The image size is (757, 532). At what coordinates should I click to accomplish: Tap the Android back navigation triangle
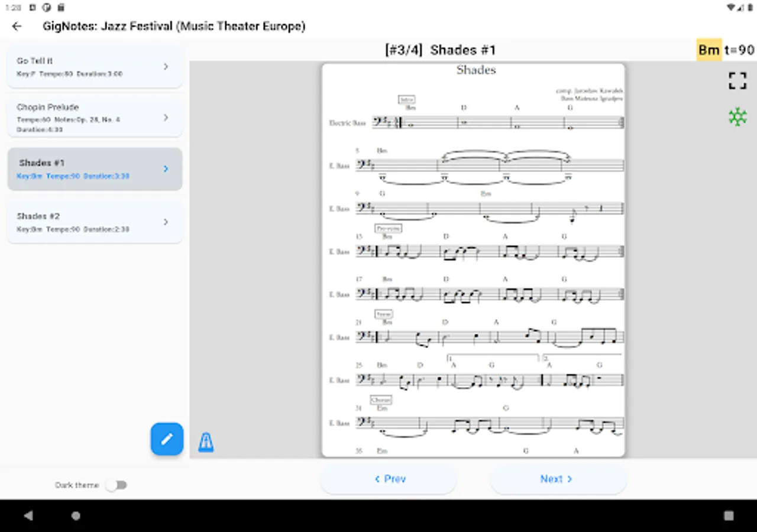click(x=28, y=515)
